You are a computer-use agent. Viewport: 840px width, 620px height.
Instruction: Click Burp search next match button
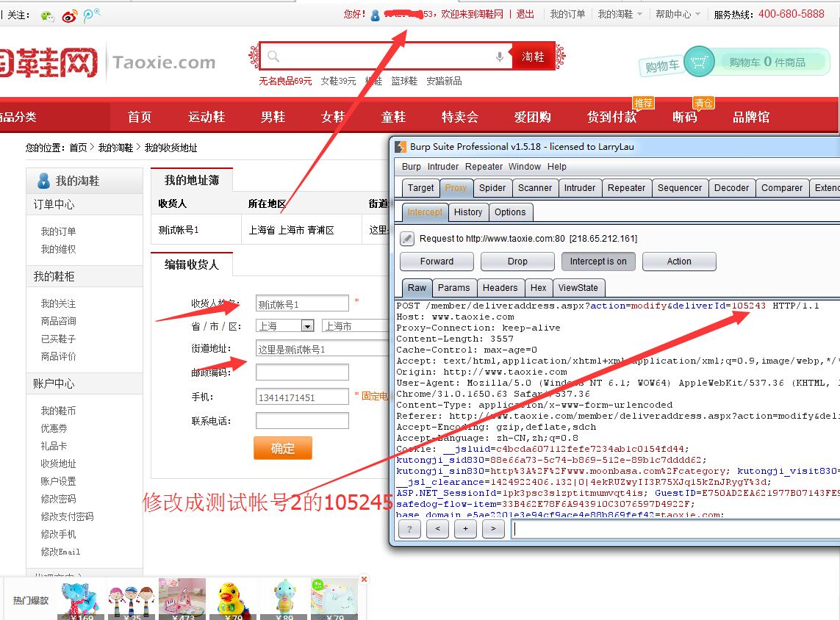click(x=493, y=529)
